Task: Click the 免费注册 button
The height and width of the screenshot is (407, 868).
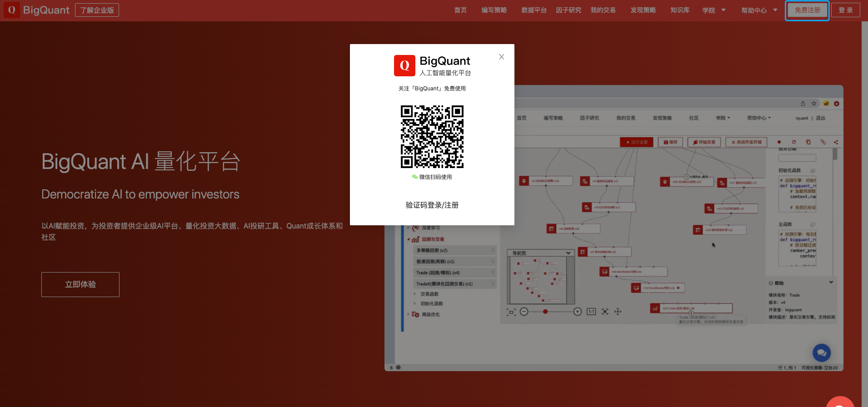Action: pos(808,10)
